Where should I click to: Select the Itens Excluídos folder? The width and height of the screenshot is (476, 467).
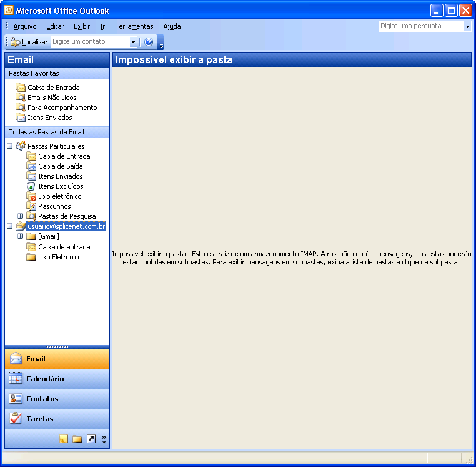pos(61,186)
